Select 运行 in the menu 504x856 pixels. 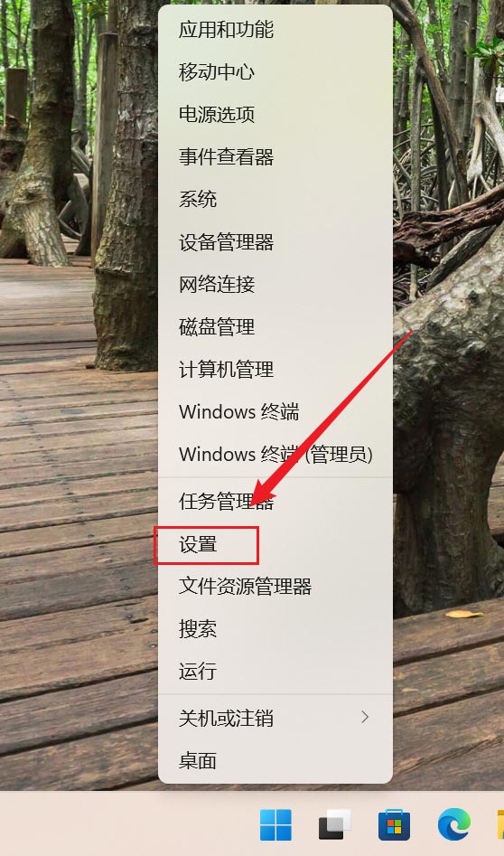click(x=275, y=672)
